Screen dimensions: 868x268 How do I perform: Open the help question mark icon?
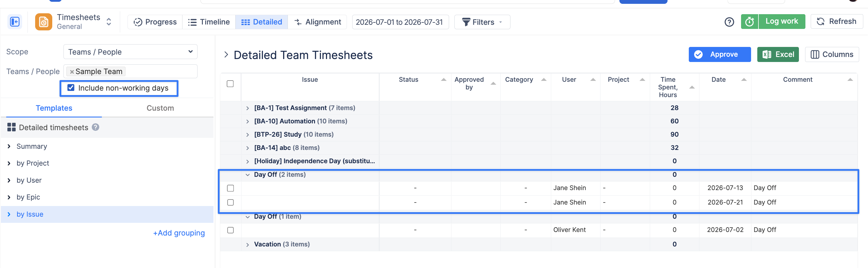coord(729,22)
